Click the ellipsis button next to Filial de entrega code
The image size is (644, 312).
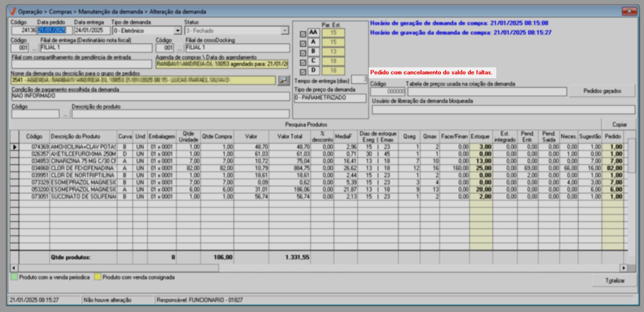[x=35, y=48]
